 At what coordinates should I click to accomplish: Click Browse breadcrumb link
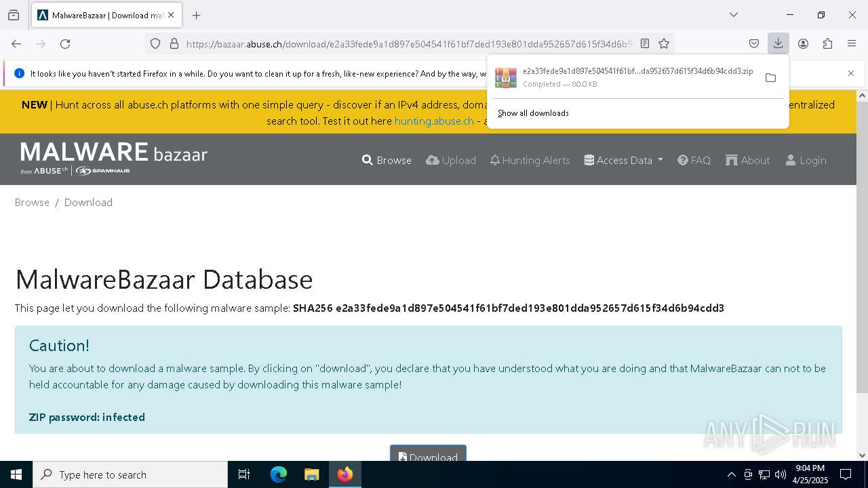pyautogui.click(x=32, y=202)
